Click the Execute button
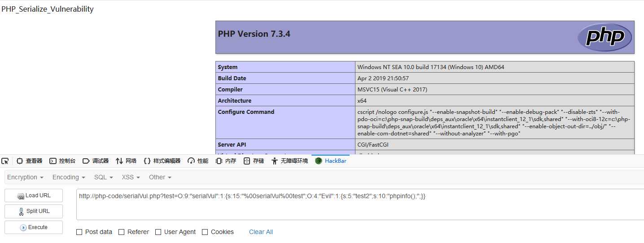The image size is (644, 243). pos(34,227)
